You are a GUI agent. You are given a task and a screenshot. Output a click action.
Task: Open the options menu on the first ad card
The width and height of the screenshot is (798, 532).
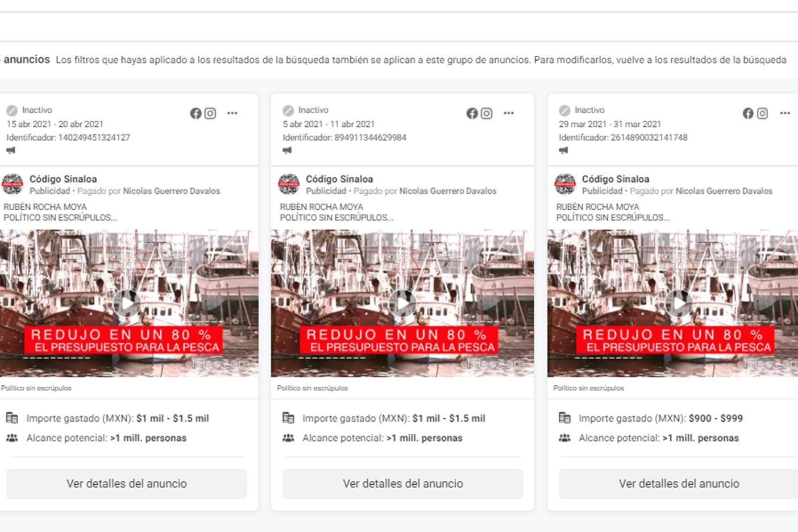point(232,113)
